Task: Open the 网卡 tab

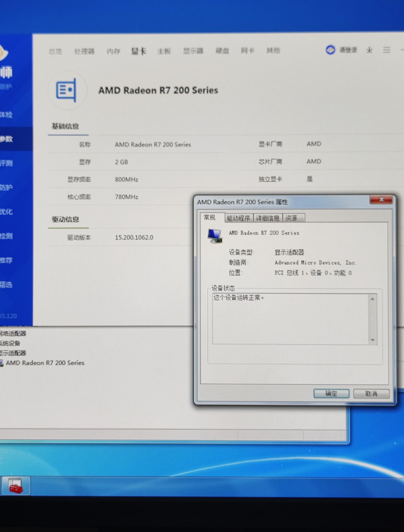Action: tap(247, 51)
